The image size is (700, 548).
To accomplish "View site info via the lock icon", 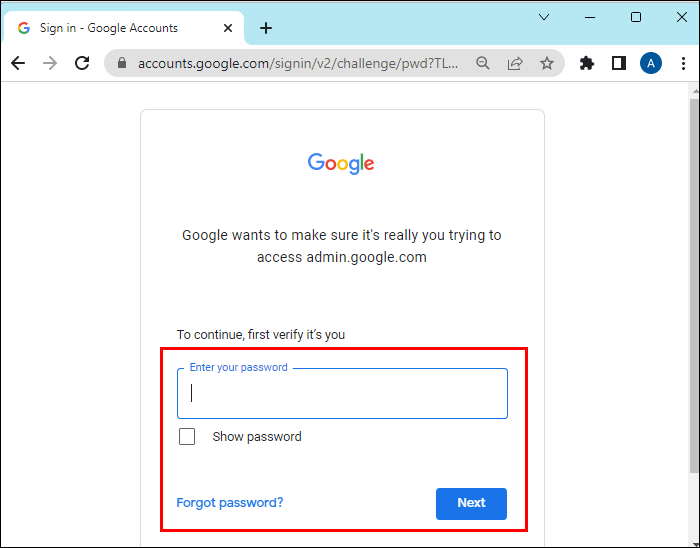I will pyautogui.click(x=122, y=63).
